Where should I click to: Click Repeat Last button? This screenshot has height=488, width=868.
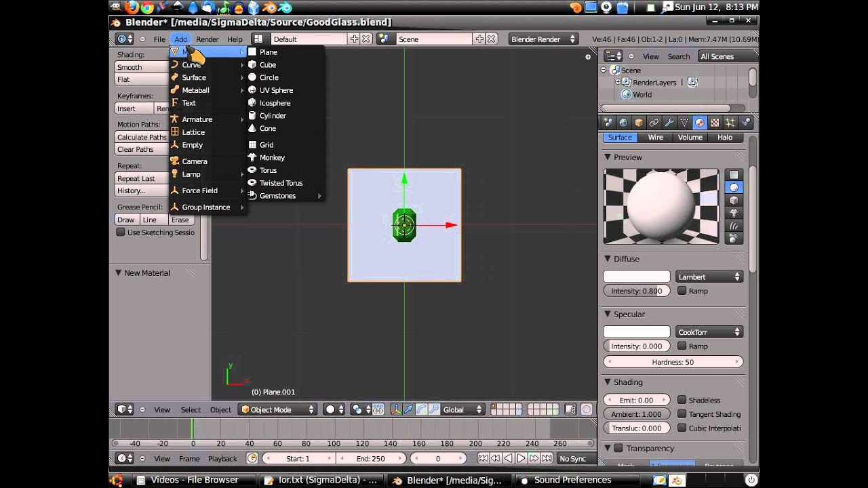tap(142, 178)
